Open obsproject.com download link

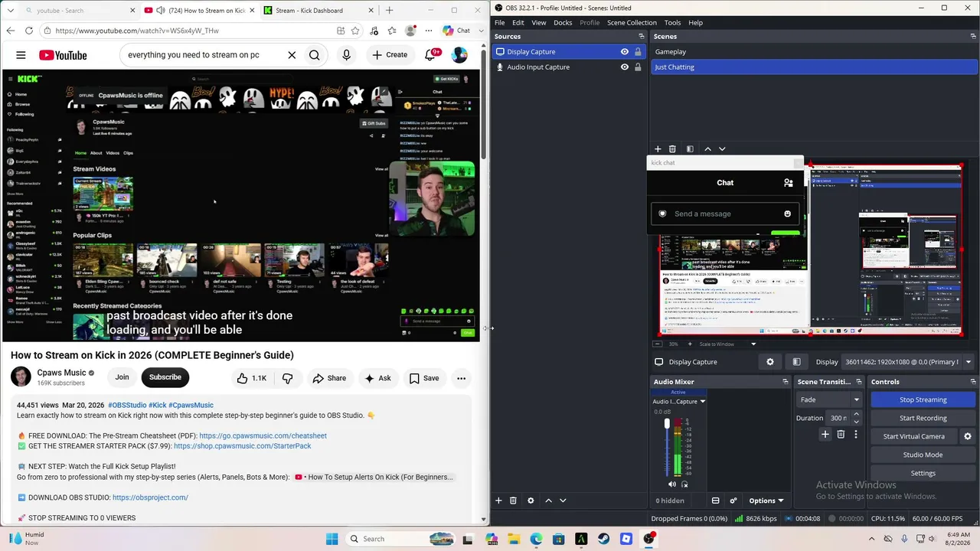150,497
